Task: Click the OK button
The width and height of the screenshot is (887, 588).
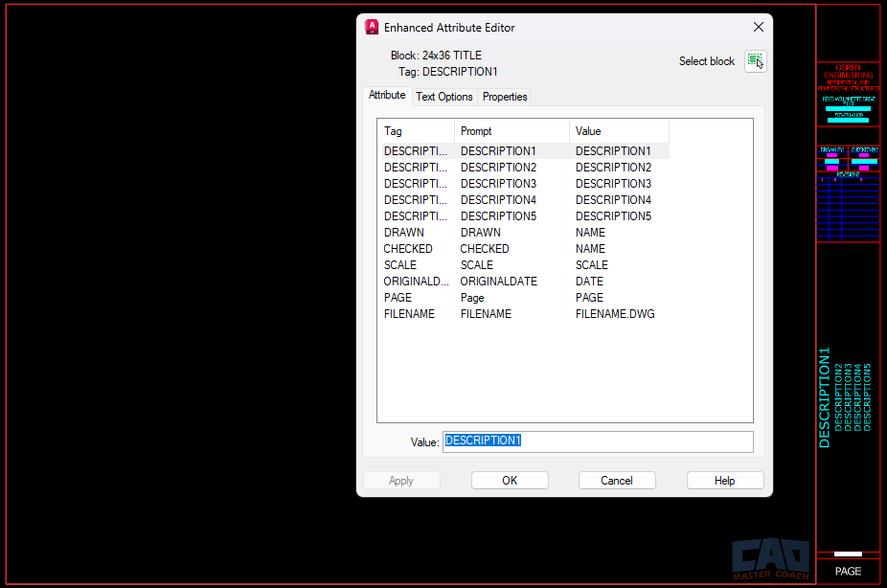Action: pos(510,480)
